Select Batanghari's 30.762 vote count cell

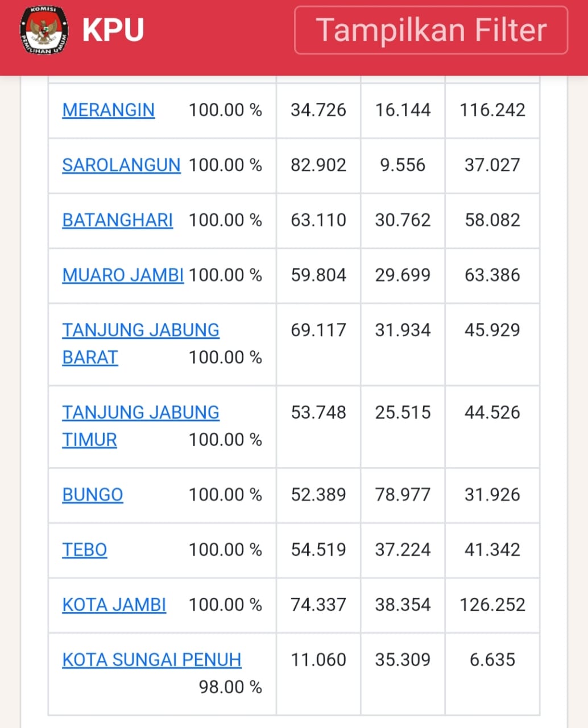pos(403,220)
